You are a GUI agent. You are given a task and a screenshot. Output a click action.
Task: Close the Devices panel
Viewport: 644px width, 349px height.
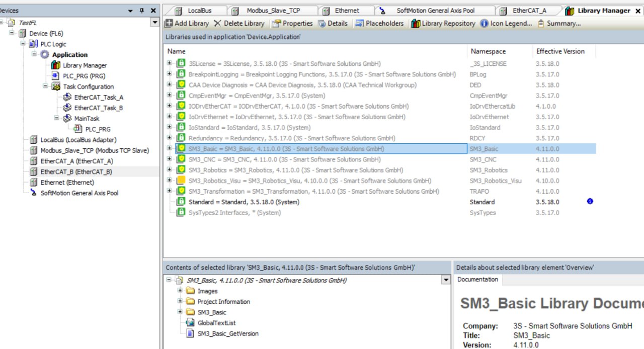(153, 11)
